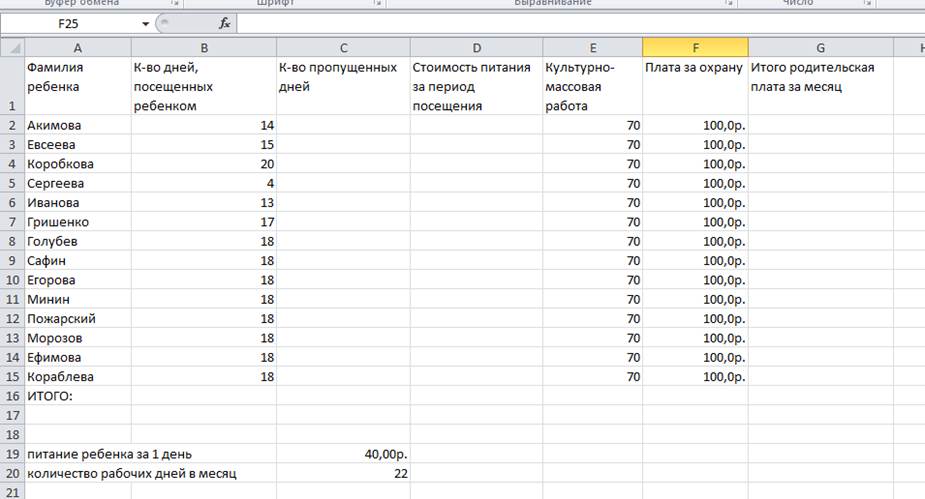The image size is (925, 499).
Task: Select highlighted column F header
Action: click(x=696, y=48)
